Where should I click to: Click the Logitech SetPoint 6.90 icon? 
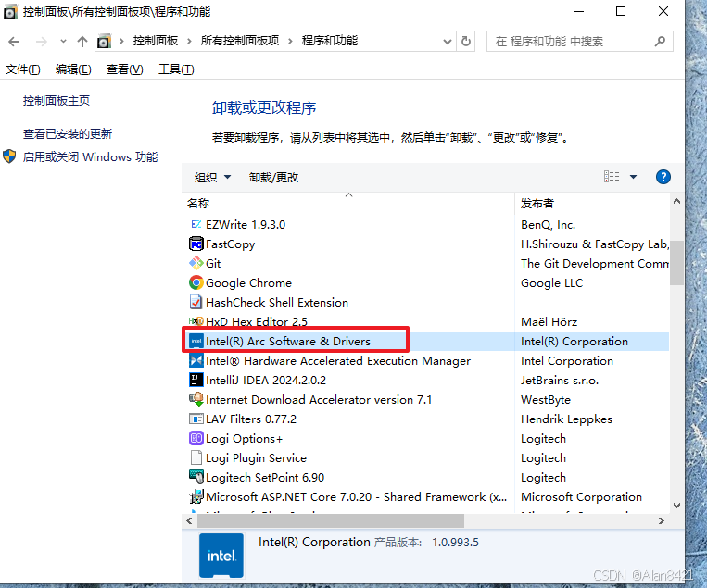click(x=196, y=477)
